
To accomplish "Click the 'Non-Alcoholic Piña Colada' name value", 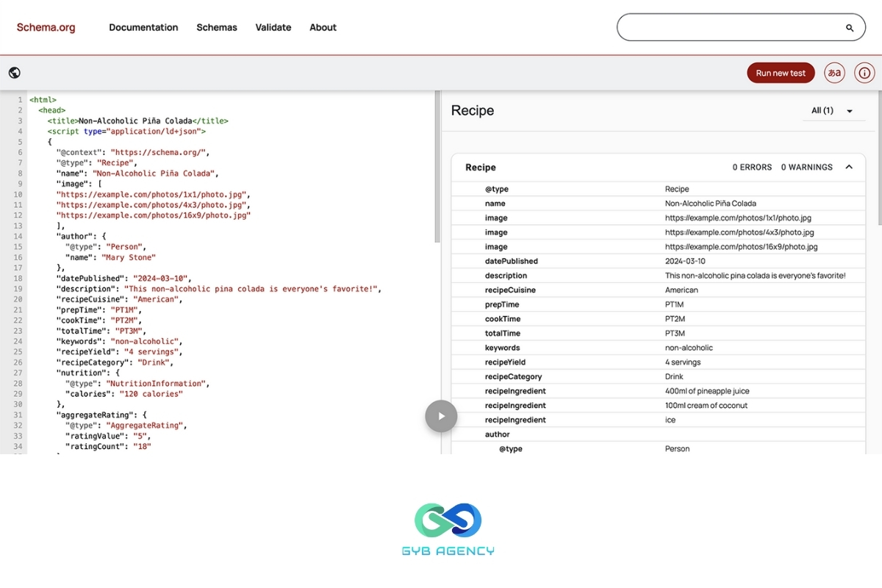I will (x=710, y=204).
